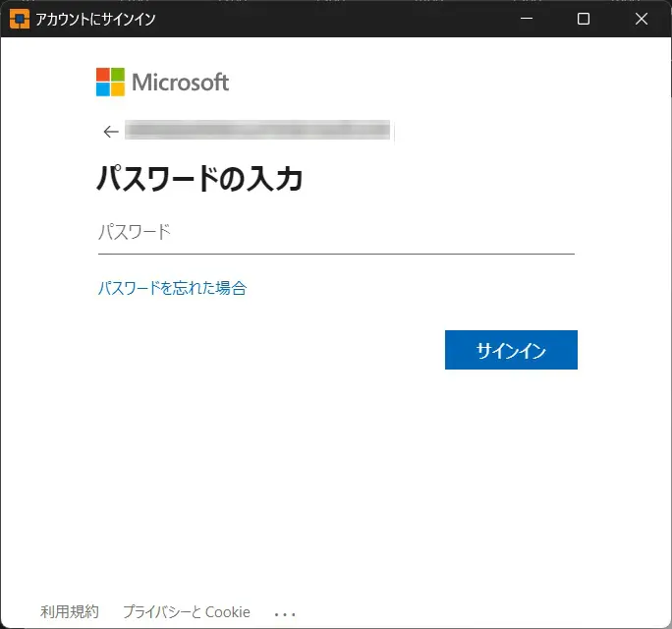
Task: Open the プライバシーと Cookie link
Action: click(187, 612)
